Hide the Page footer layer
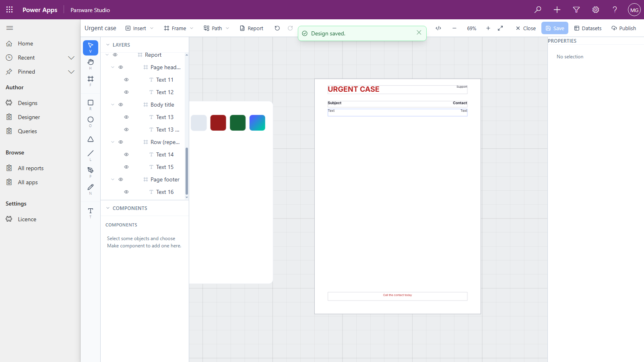The width and height of the screenshot is (644, 362). pos(121,179)
